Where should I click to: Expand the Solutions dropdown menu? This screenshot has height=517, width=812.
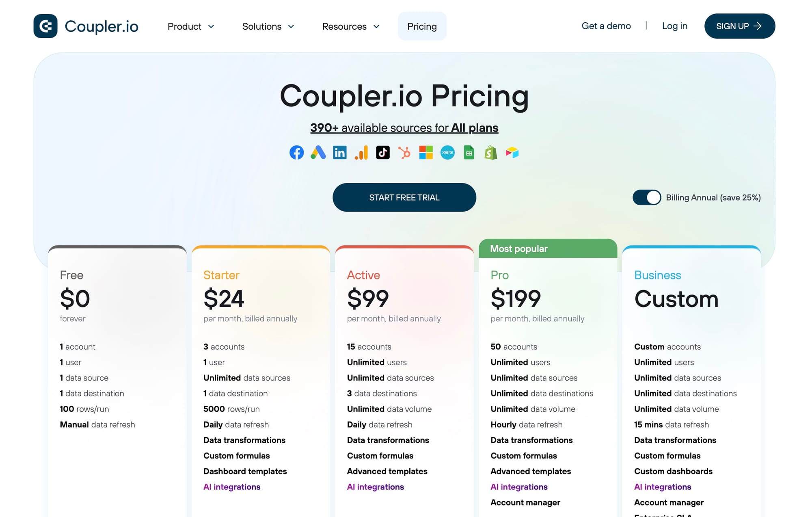pos(268,26)
